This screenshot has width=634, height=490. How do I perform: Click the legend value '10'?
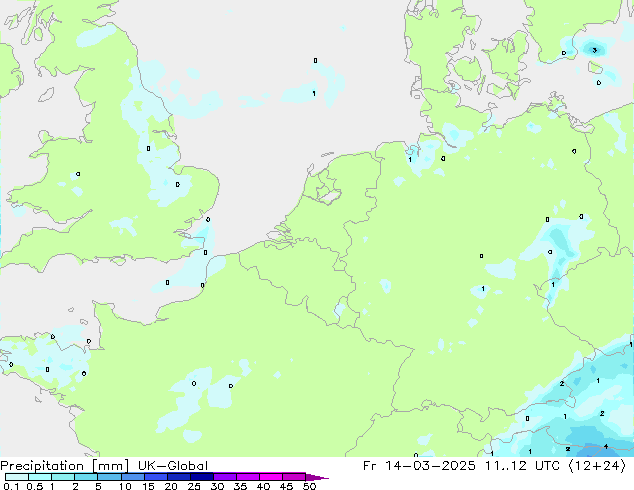(x=125, y=486)
